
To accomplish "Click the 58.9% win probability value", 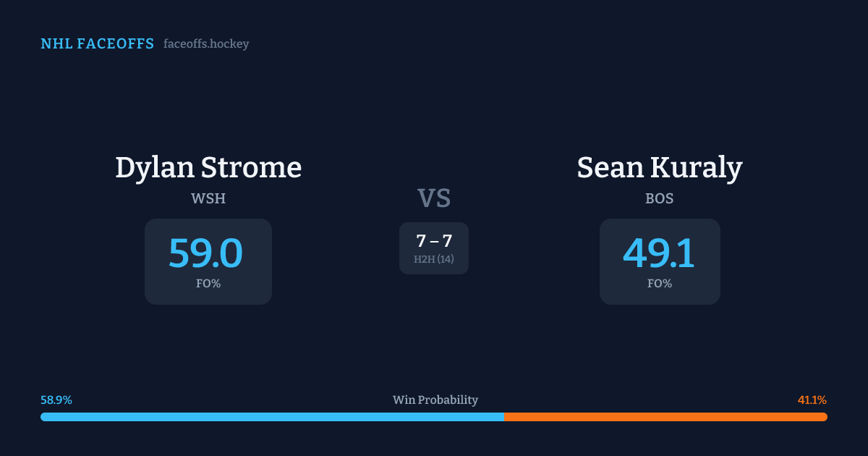I will point(56,400).
